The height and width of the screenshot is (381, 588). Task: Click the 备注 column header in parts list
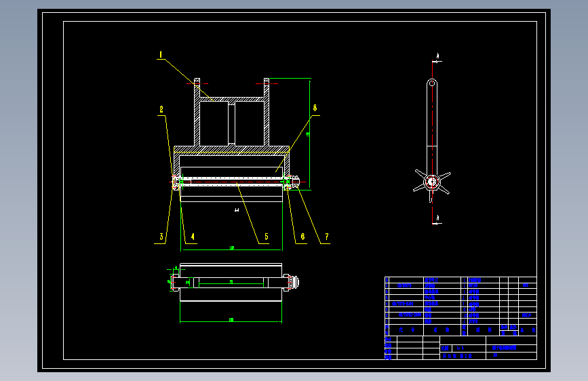click(x=528, y=330)
